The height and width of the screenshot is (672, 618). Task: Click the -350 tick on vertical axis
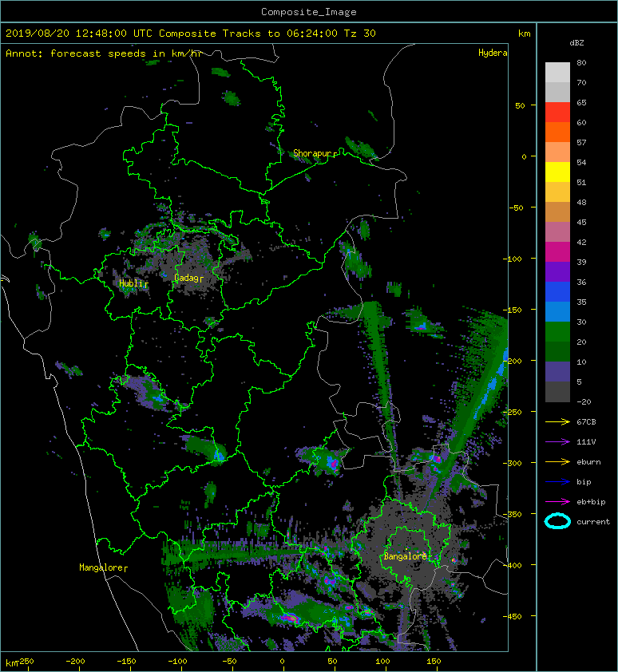click(513, 514)
